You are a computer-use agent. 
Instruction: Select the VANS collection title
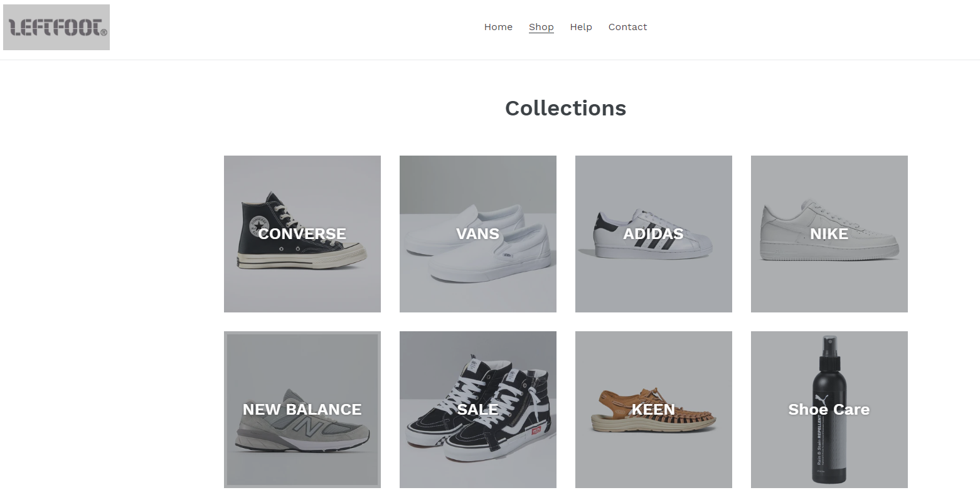point(478,234)
